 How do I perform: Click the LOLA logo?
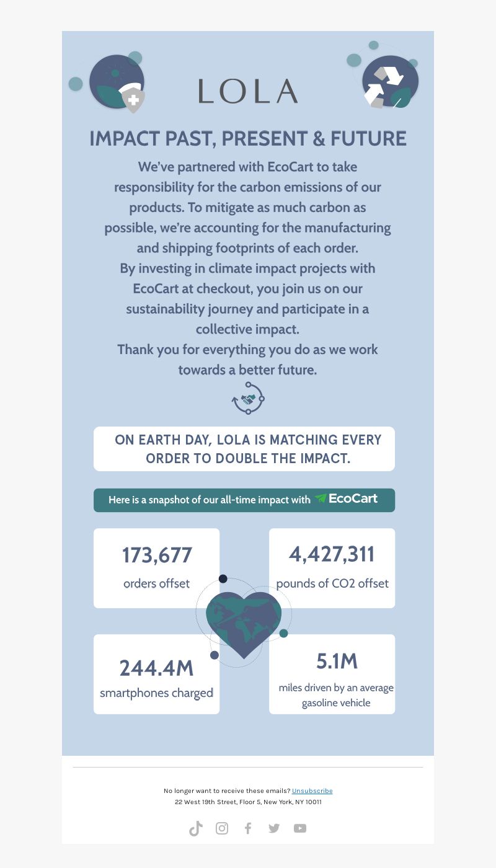tap(248, 91)
